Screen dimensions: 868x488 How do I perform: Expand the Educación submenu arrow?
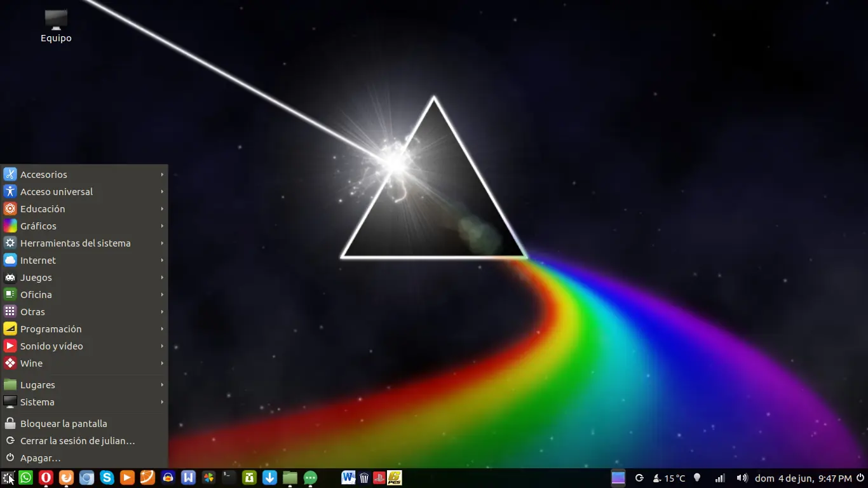click(x=163, y=208)
